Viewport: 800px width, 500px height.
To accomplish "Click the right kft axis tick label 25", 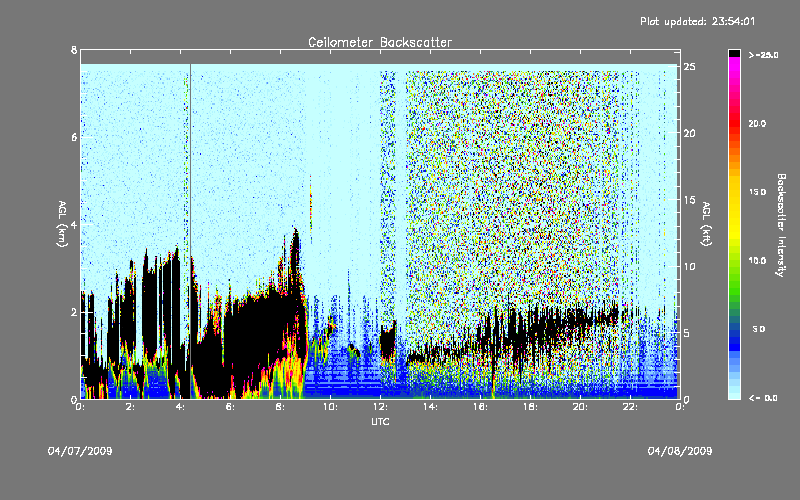I will point(690,67).
